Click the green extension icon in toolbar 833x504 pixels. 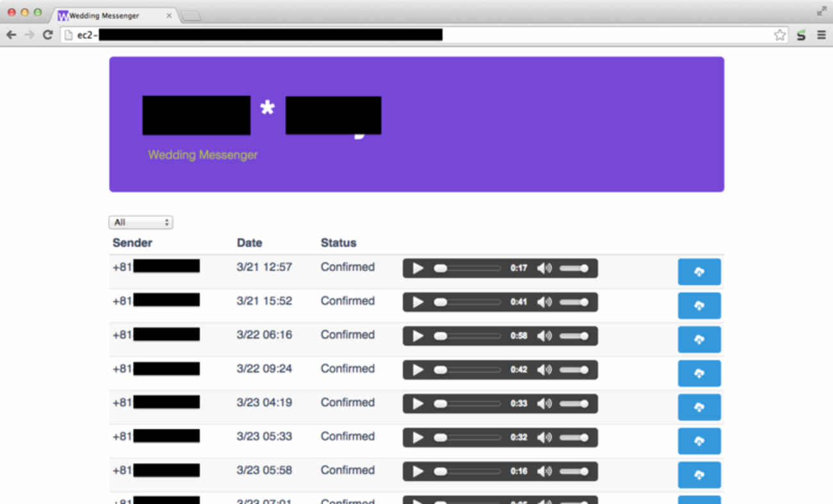pyautogui.click(x=801, y=35)
